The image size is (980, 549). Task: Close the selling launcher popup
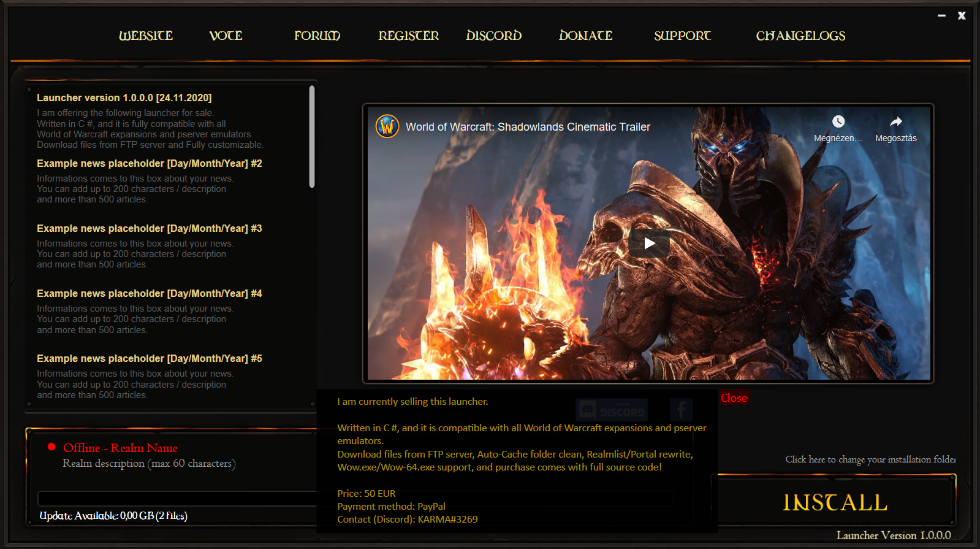click(x=734, y=398)
